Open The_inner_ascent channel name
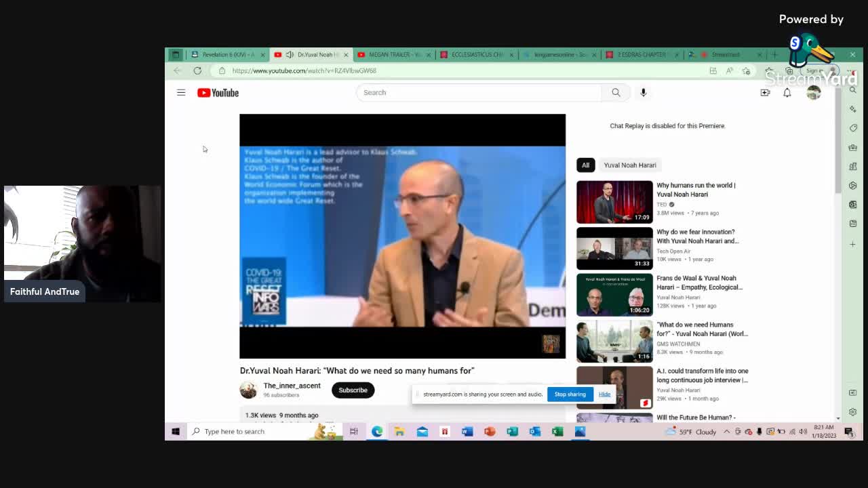This screenshot has width=868, height=488. click(292, 386)
